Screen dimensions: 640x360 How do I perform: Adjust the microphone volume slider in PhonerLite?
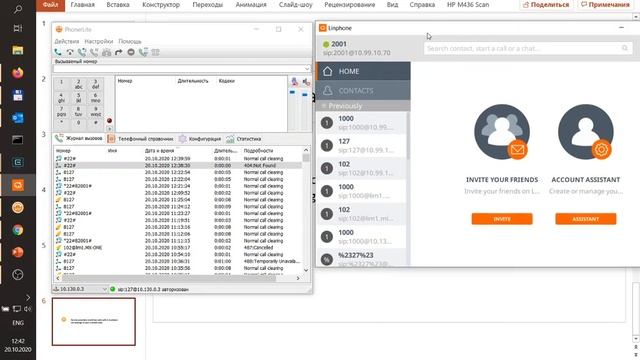[x=292, y=93]
